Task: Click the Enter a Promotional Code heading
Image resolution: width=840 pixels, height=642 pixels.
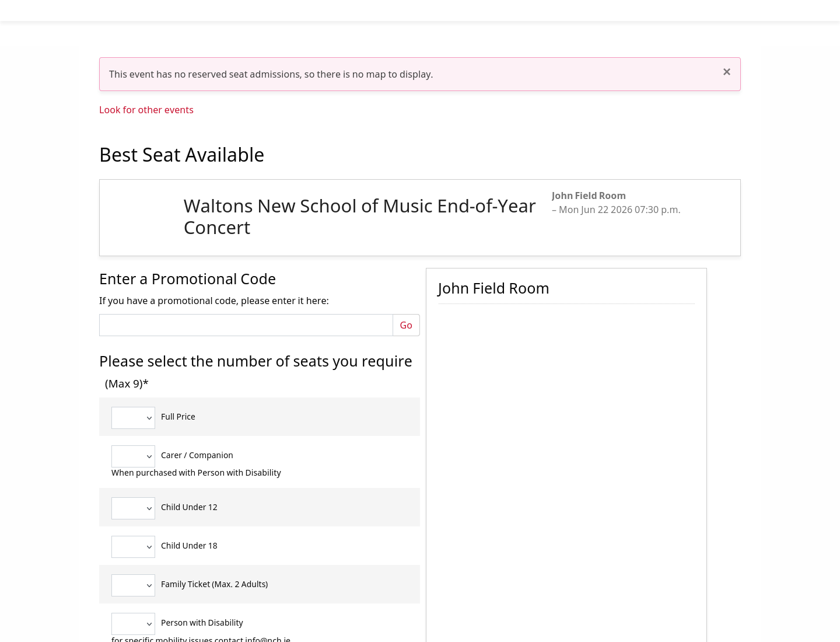Action: tap(187, 279)
